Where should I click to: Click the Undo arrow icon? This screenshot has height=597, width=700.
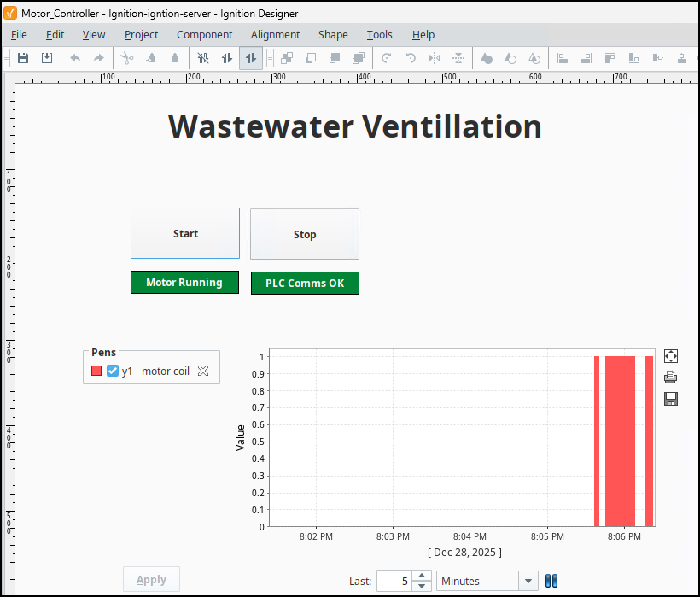pos(75,58)
